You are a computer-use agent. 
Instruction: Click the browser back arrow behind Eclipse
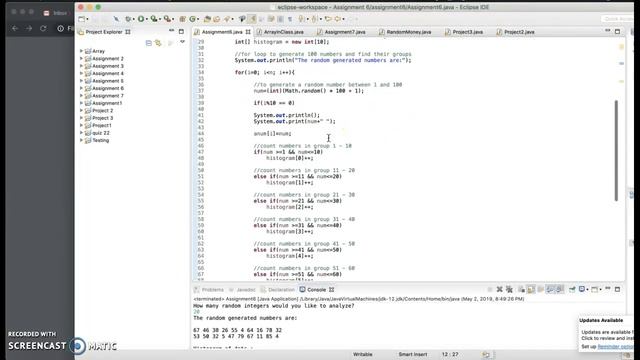point(15,28)
